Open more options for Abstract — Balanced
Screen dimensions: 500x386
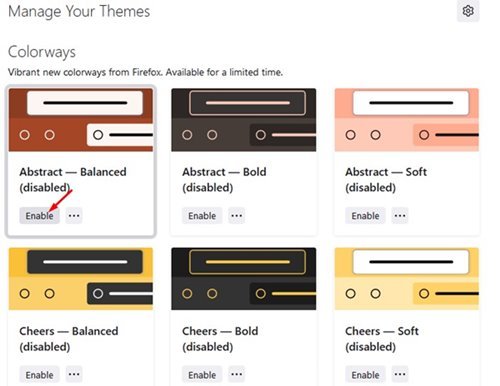pyautogui.click(x=74, y=216)
